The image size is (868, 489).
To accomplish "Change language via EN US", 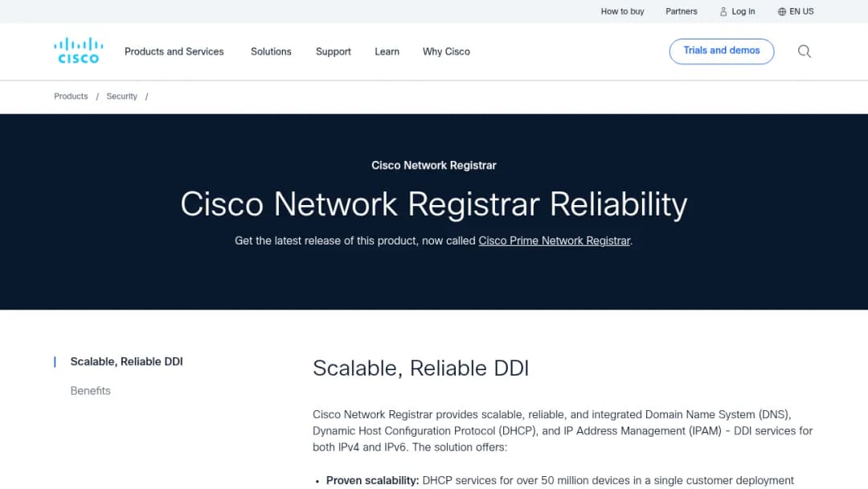I will click(x=801, y=11).
